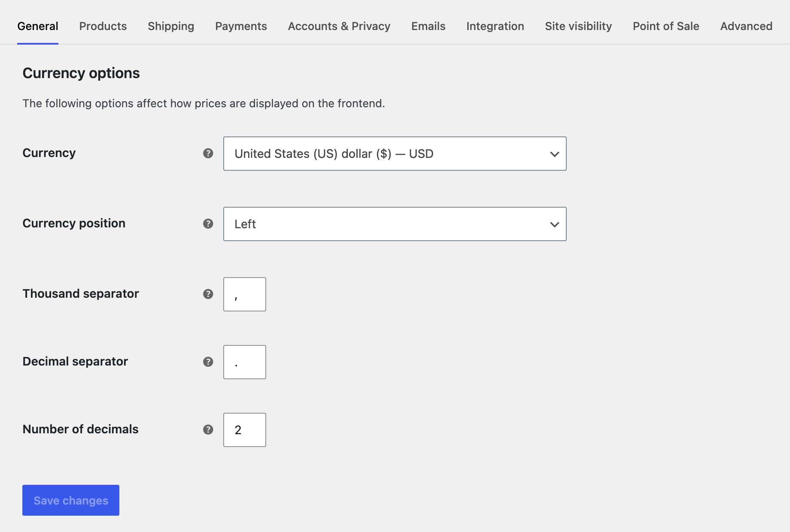Expand the Currency position dropdown set to Left
The image size is (790, 532).
pos(395,224)
